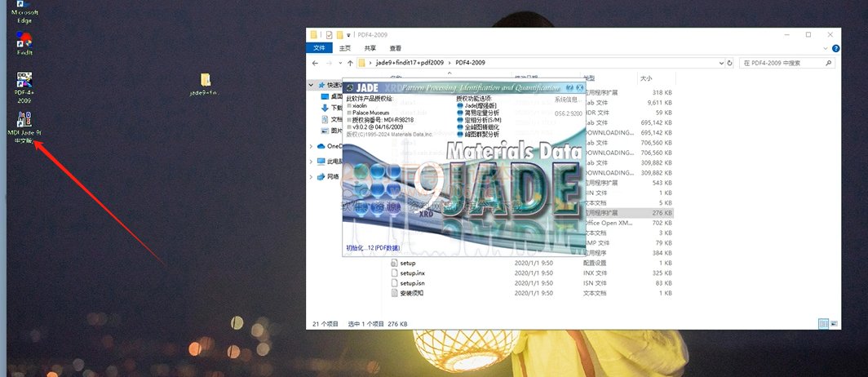Click 全峰图精细化 option in splash

[x=478, y=126]
